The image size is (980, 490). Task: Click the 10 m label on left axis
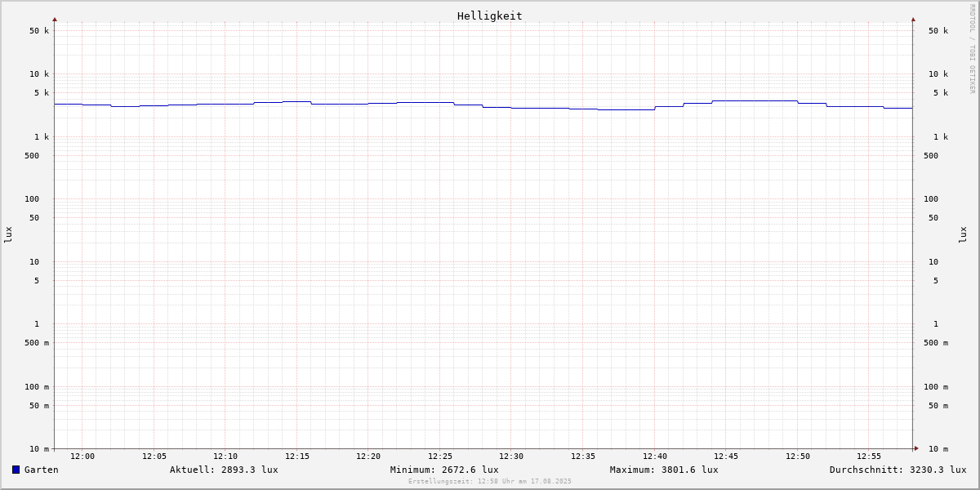[x=39, y=449]
